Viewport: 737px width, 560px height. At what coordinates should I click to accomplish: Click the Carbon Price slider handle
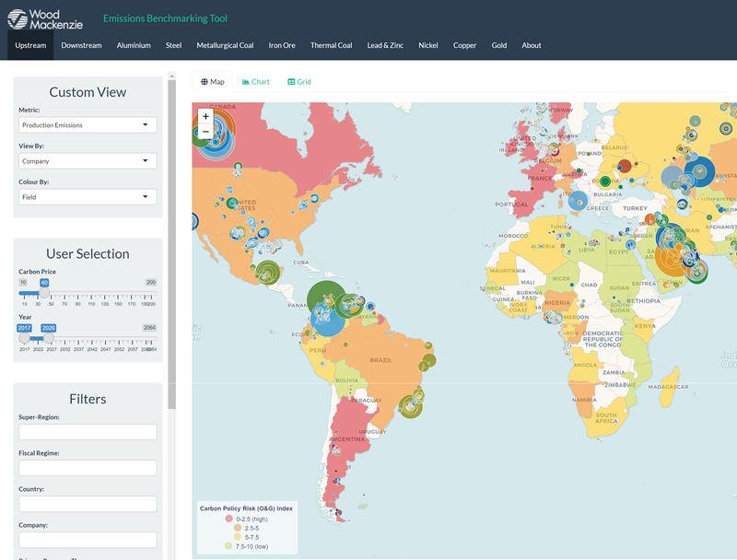[43, 293]
